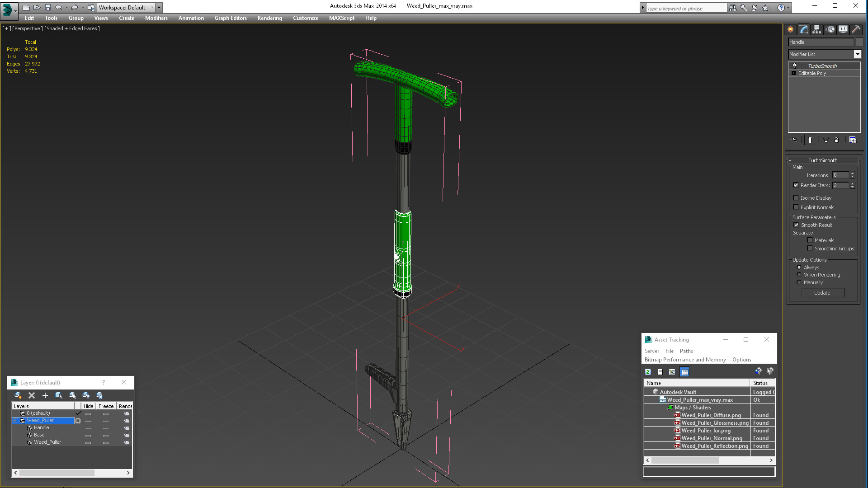Click the Redo arrow icon
Image resolution: width=868 pixels, height=488 pixels.
coord(75,7)
